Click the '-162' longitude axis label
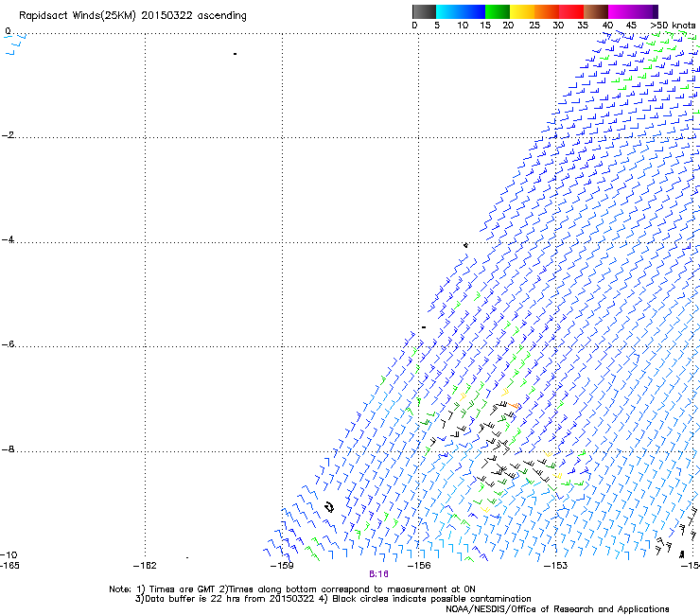 [145, 566]
